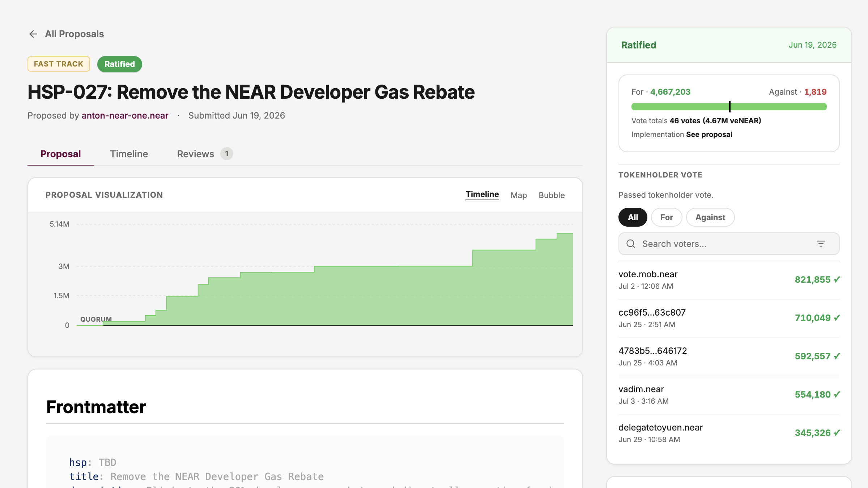The width and height of the screenshot is (868, 488).
Task: Click the 1.5M axis label
Action: tap(61, 296)
